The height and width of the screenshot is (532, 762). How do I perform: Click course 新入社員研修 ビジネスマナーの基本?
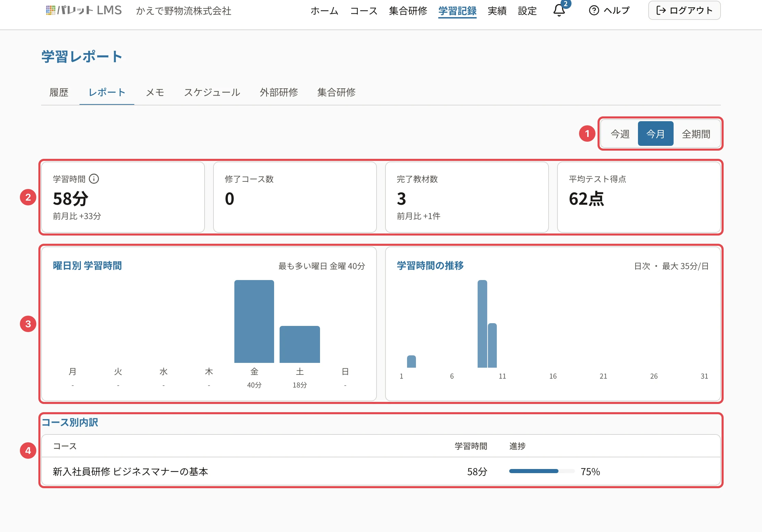pyautogui.click(x=130, y=471)
